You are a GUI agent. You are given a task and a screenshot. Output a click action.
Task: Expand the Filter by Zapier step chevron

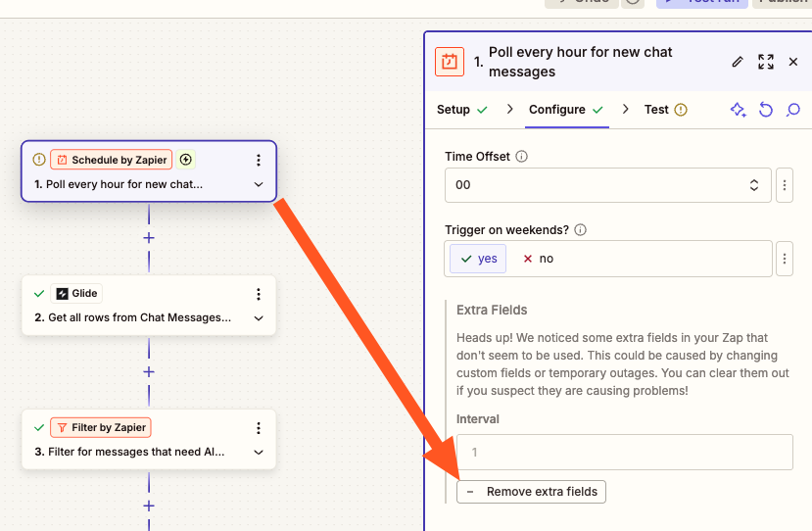[259, 453]
